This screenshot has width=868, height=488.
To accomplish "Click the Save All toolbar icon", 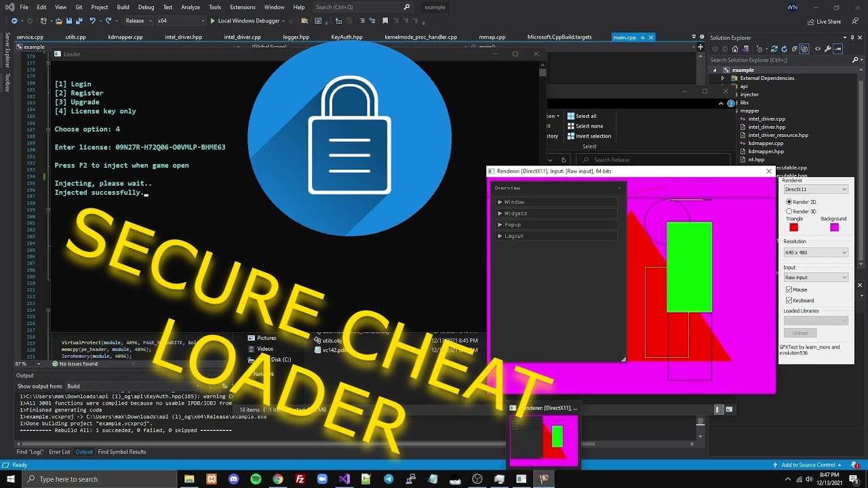I will coord(79,21).
